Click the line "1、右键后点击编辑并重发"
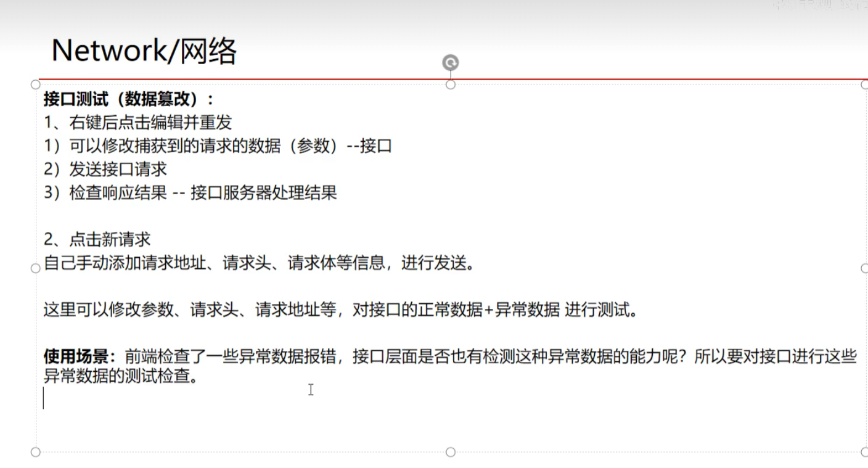The image size is (868, 468). click(x=137, y=123)
